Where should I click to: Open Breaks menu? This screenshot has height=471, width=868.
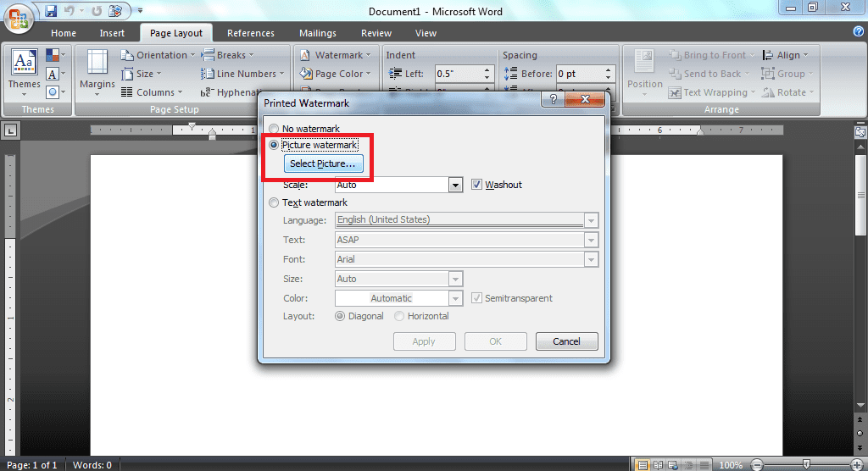[x=227, y=55]
